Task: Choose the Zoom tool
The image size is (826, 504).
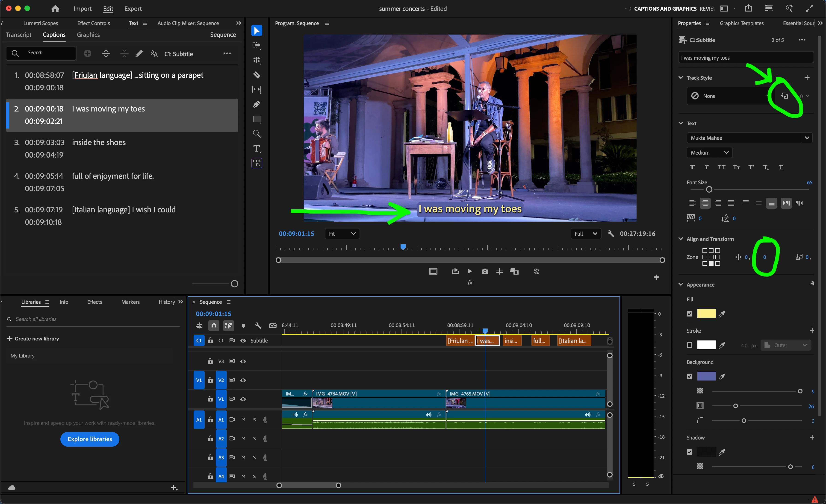Action: [257, 134]
